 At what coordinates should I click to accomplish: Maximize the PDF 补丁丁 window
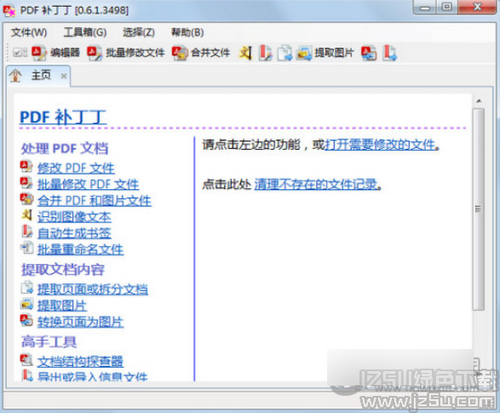[447, 7]
